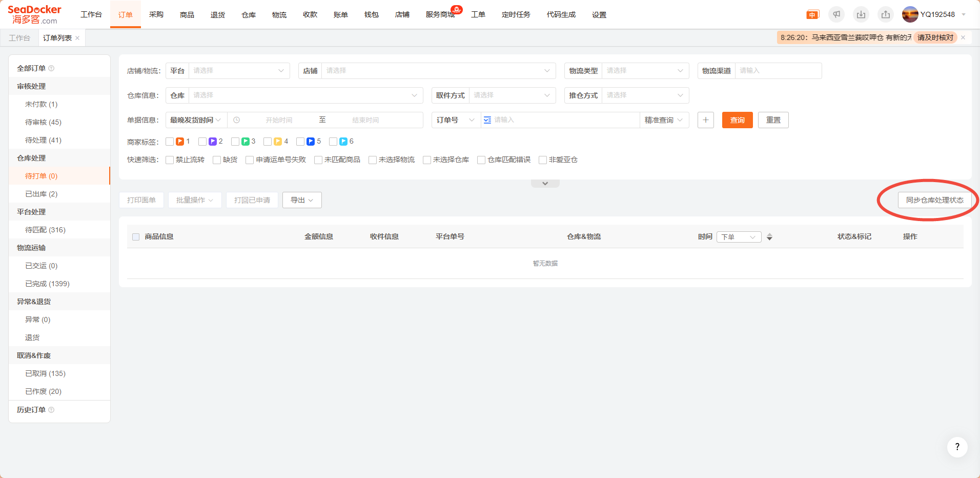Click the orange 查询 search button

[x=737, y=120]
